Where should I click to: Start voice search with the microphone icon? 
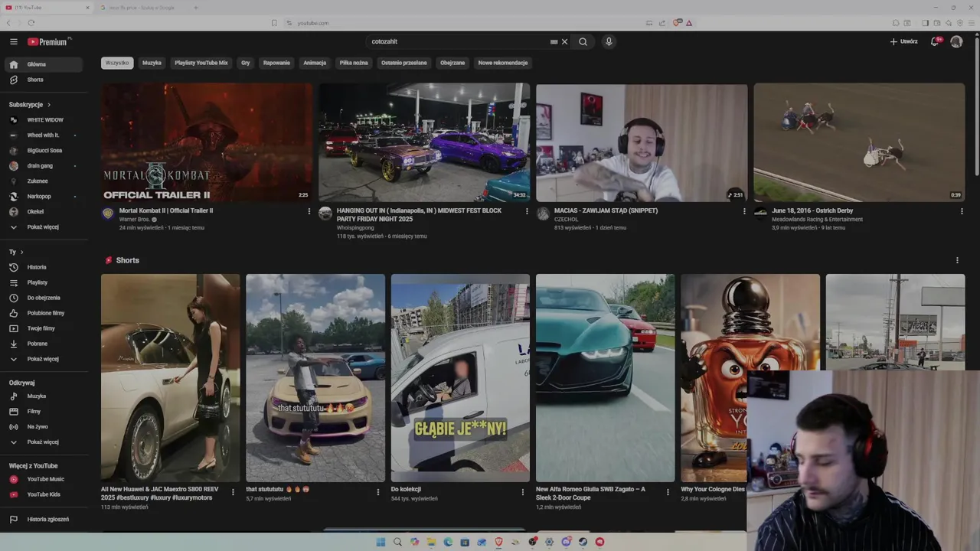(609, 41)
